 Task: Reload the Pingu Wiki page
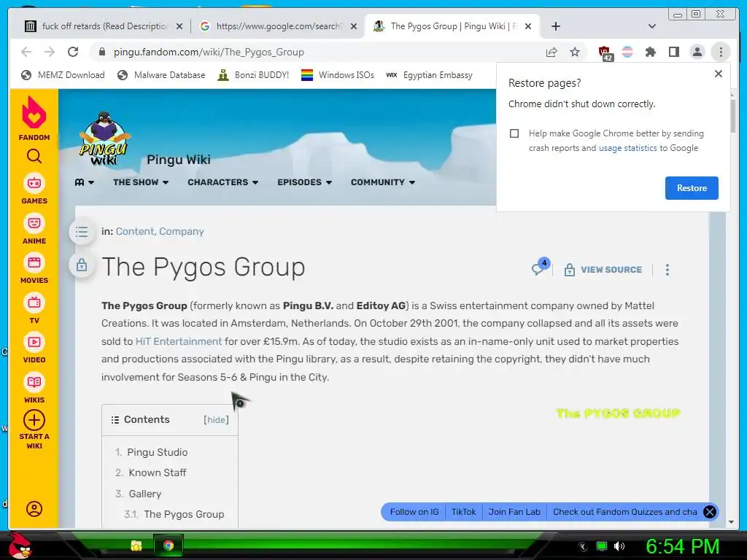coord(73,52)
